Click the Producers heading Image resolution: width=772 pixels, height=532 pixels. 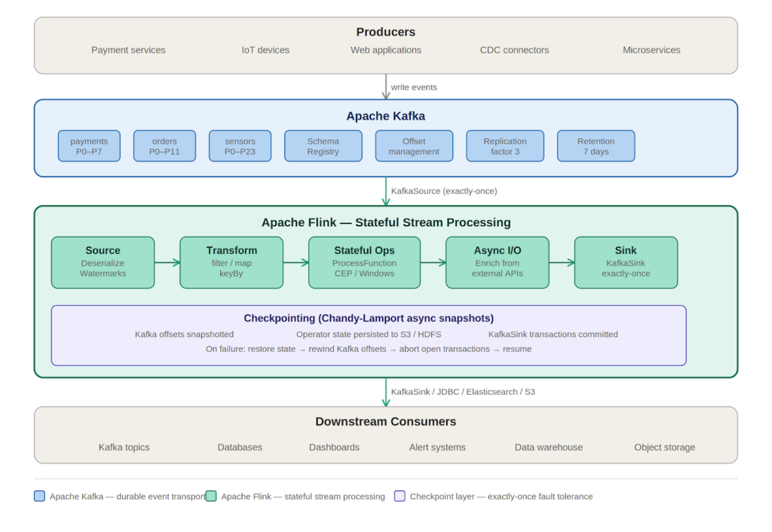[385, 32]
